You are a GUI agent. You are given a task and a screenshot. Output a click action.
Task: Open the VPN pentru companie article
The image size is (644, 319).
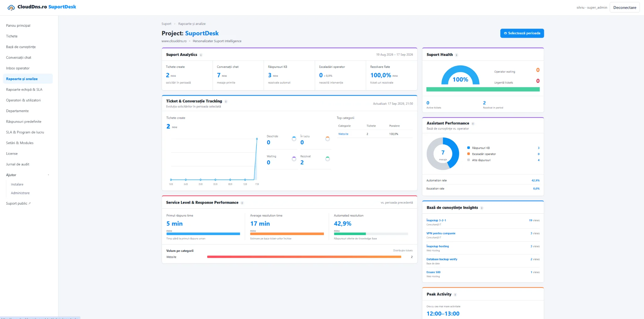(441, 234)
